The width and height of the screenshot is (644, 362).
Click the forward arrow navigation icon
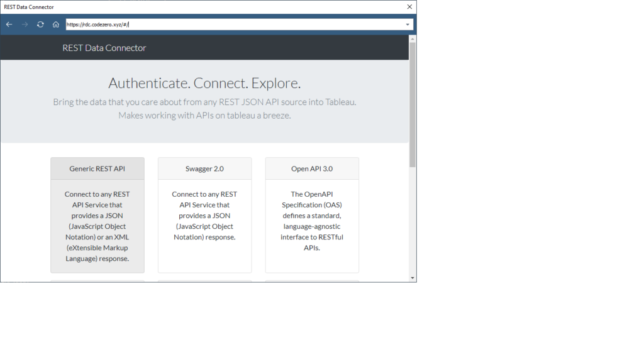click(x=25, y=25)
